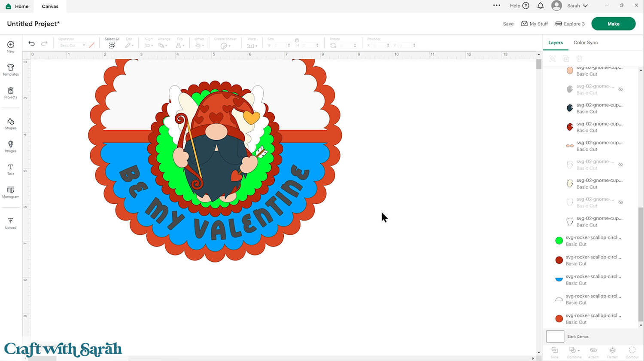
Task: Click the green Make button
Action: pos(613,24)
